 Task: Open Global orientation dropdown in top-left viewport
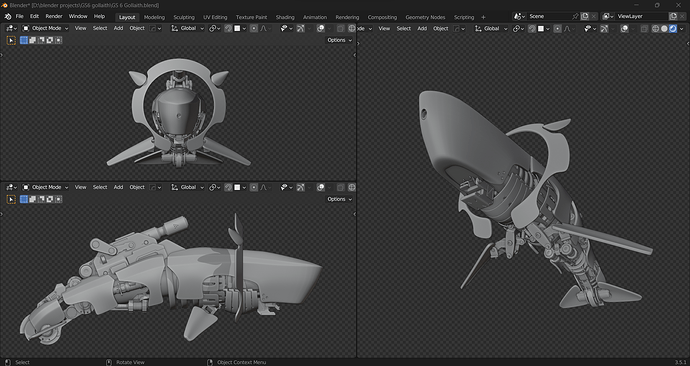[188, 28]
